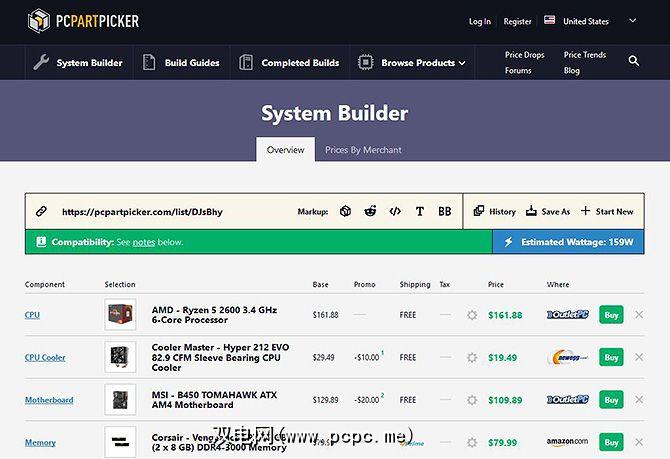Image resolution: width=670 pixels, height=459 pixels.
Task: Choose plain text T markup icon
Action: click(420, 211)
